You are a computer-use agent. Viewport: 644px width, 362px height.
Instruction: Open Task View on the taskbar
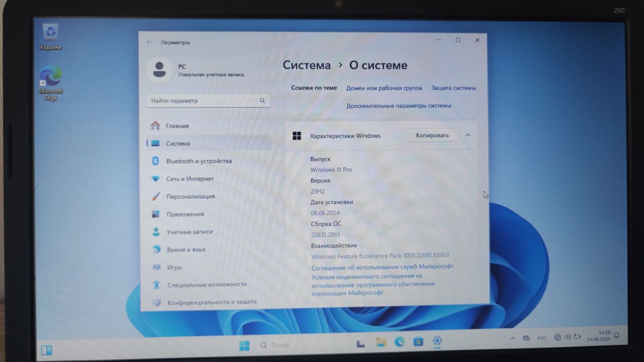(x=361, y=343)
